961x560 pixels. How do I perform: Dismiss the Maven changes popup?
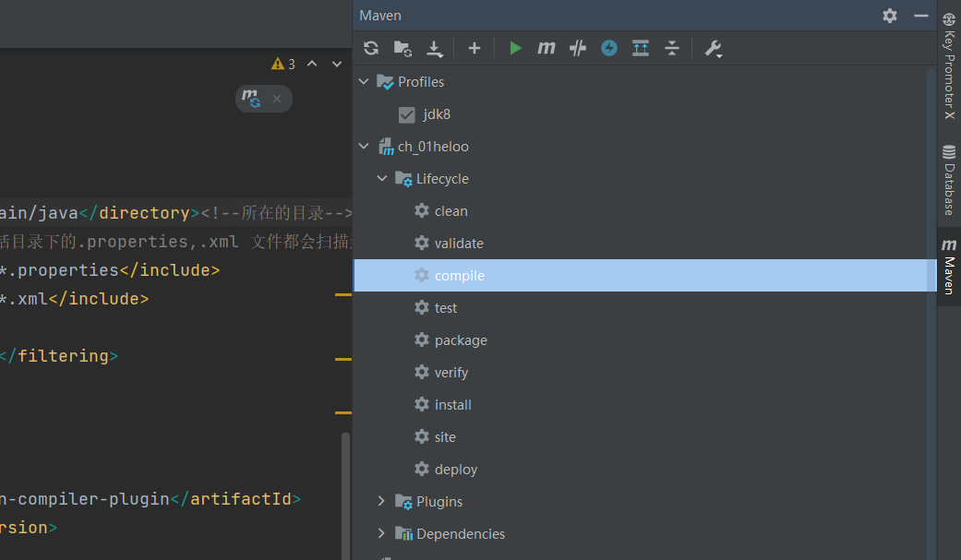(x=277, y=99)
